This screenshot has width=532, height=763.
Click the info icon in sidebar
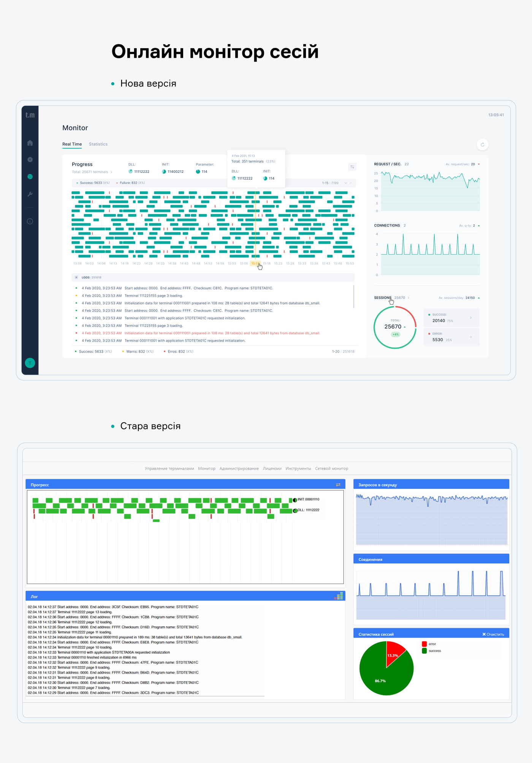pos(30,221)
